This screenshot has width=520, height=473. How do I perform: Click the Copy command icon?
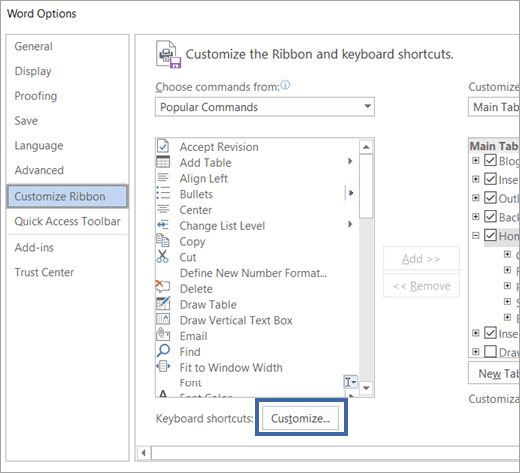pyautogui.click(x=163, y=241)
